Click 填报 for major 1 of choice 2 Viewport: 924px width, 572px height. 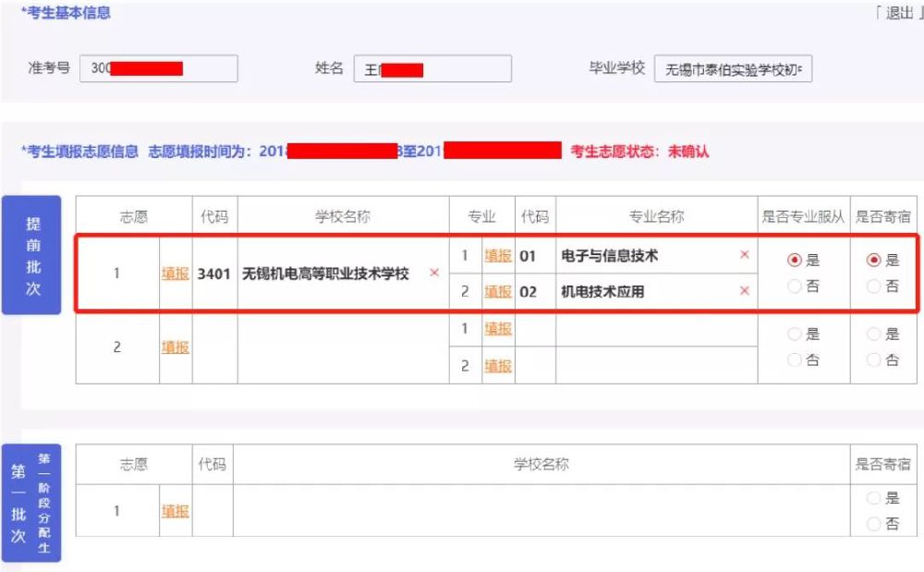tap(498, 329)
